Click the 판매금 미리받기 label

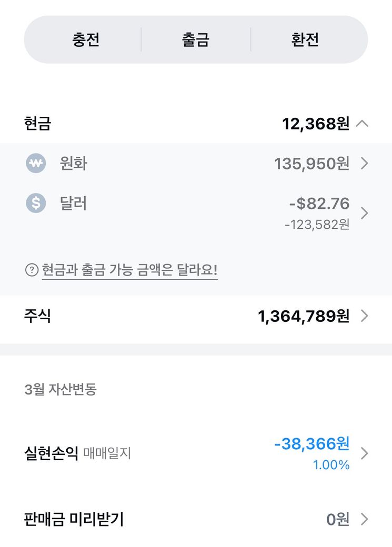click(x=74, y=520)
